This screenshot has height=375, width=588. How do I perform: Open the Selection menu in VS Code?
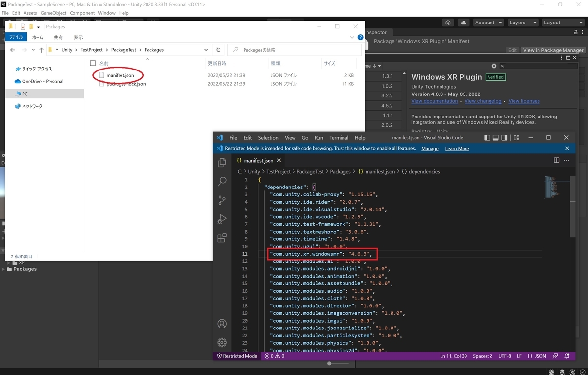[x=268, y=138]
